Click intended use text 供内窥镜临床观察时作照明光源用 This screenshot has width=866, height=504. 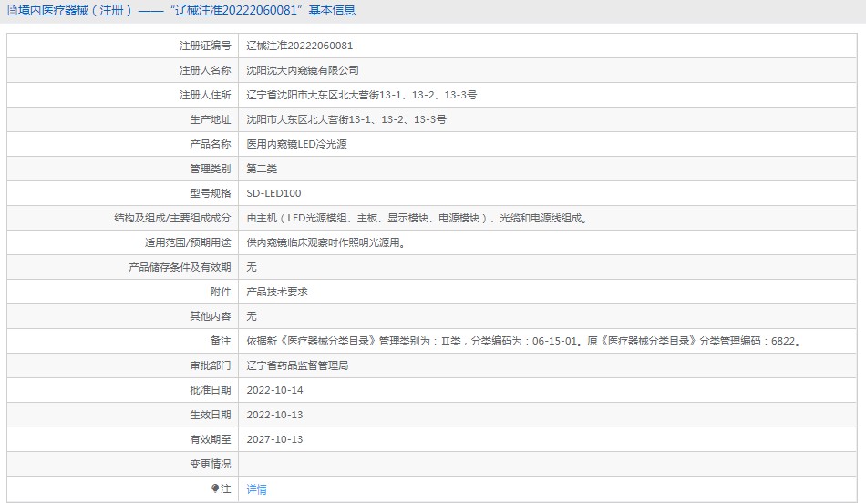point(326,243)
